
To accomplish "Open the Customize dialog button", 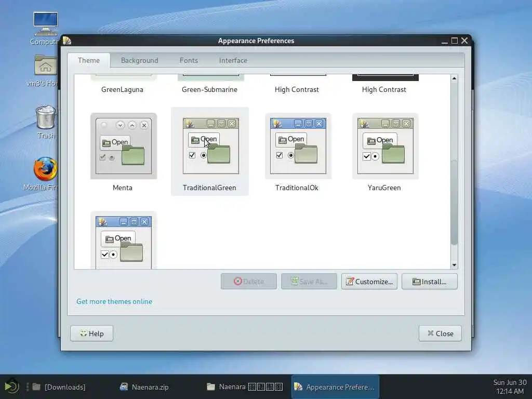I will pyautogui.click(x=369, y=281).
